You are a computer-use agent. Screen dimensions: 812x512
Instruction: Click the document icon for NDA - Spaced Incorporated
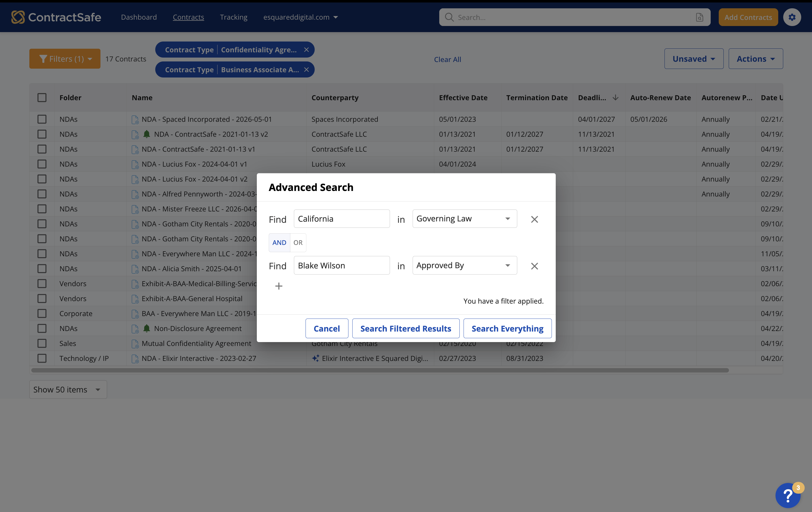(x=135, y=119)
